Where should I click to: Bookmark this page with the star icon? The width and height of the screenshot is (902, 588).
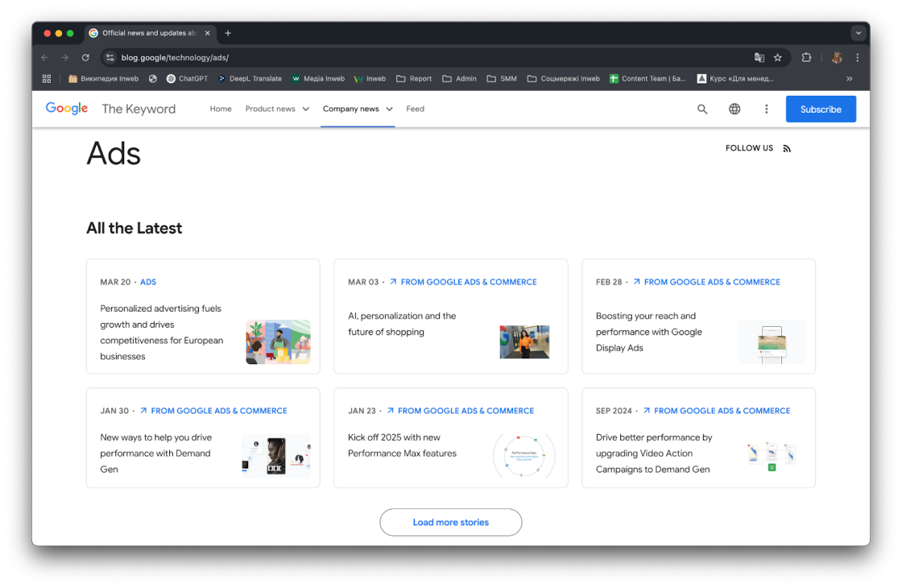coord(778,57)
